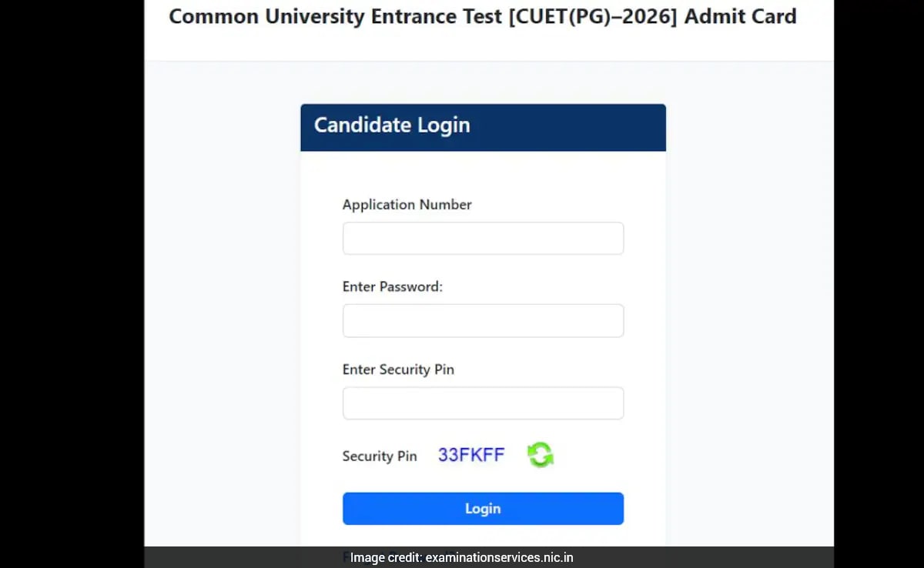Click the black margin left of the page

pyautogui.click(x=71, y=285)
